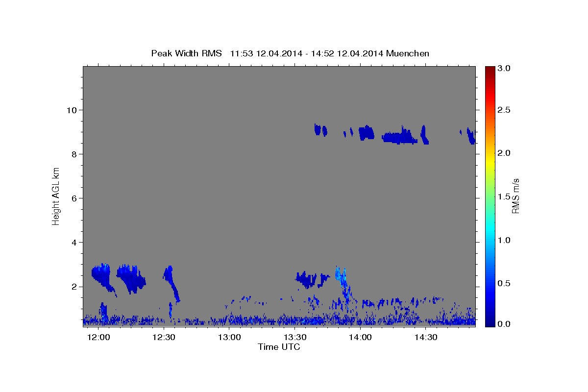Click the dark red top of colorbar

(x=490, y=70)
